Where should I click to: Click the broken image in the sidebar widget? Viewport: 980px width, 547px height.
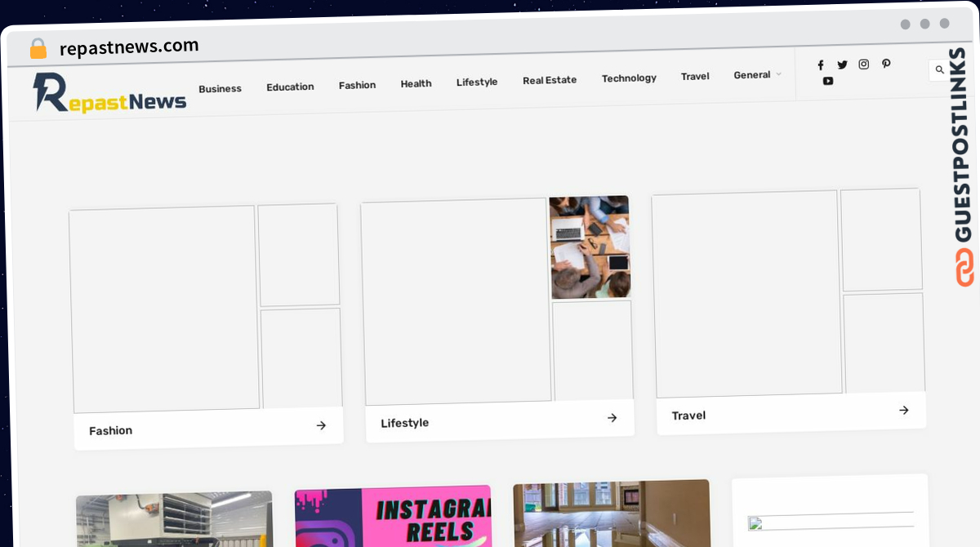click(831, 523)
